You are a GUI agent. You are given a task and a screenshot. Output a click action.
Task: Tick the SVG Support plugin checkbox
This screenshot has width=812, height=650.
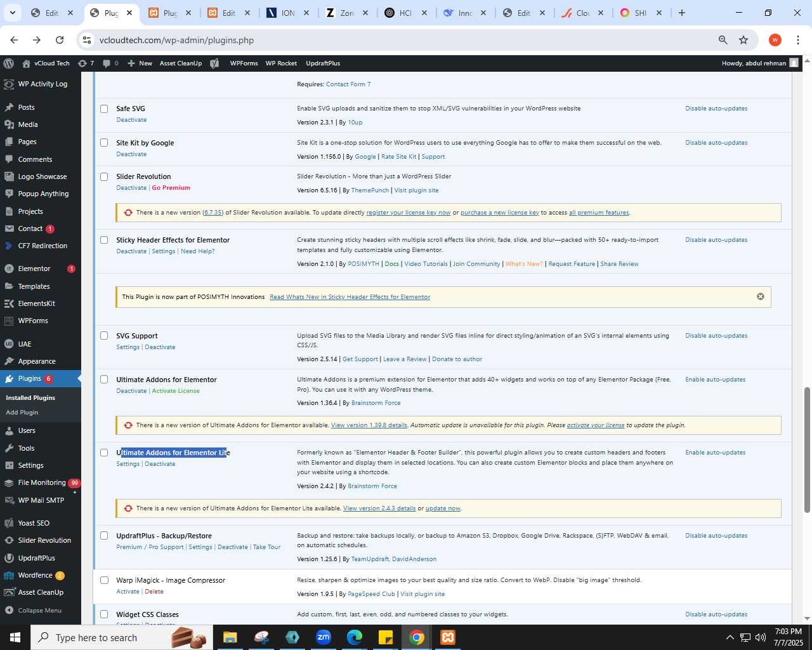click(x=104, y=336)
